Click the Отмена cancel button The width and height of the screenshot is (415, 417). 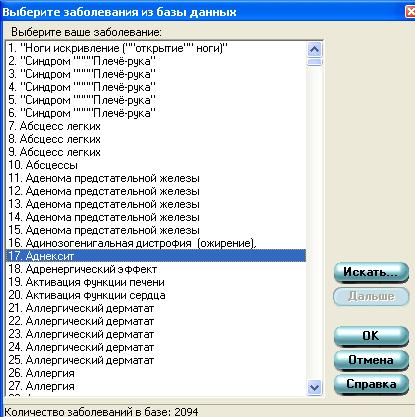click(371, 360)
